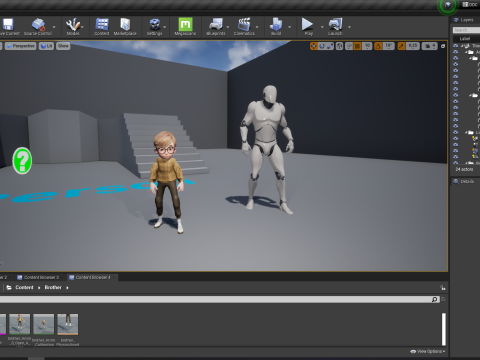480x360 pixels.
Task: Click the lock icon in the content browser
Action: pos(443,288)
